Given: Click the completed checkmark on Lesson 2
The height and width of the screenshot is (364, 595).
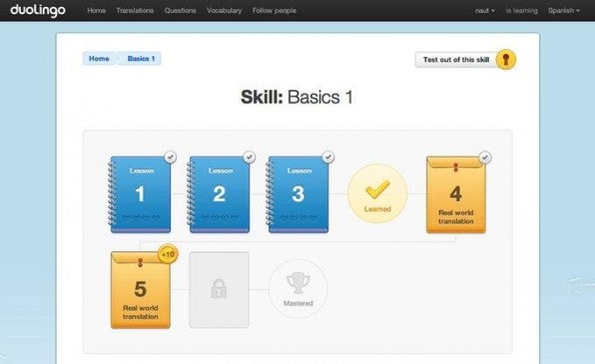Looking at the screenshot, I should coord(250,157).
